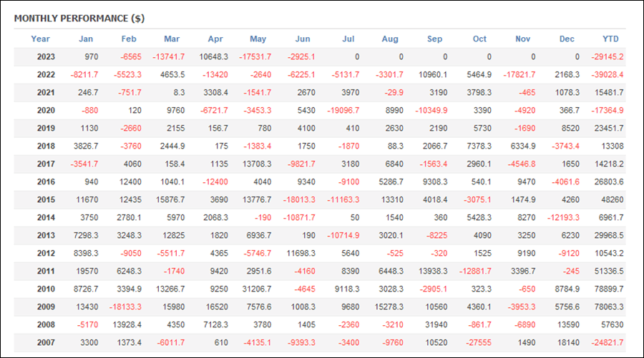This screenshot has width=644, height=358.
Task: Click the Jun 2015 value -18013.3
Action: pyautogui.click(x=299, y=199)
